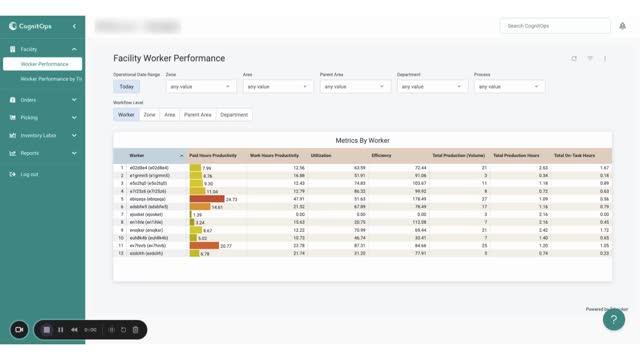Open the dashboard filter icon
This screenshot has height=360, width=640.
[590, 59]
